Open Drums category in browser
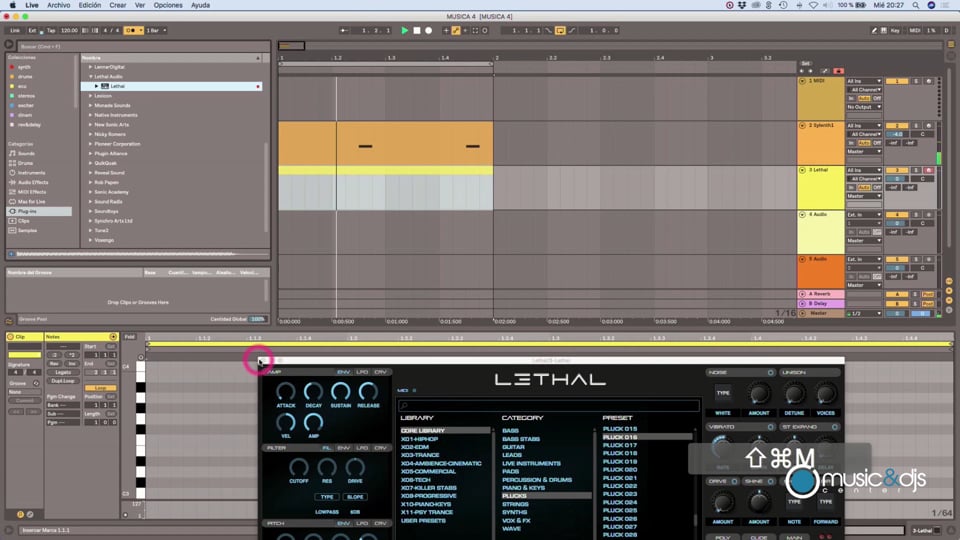 26,163
